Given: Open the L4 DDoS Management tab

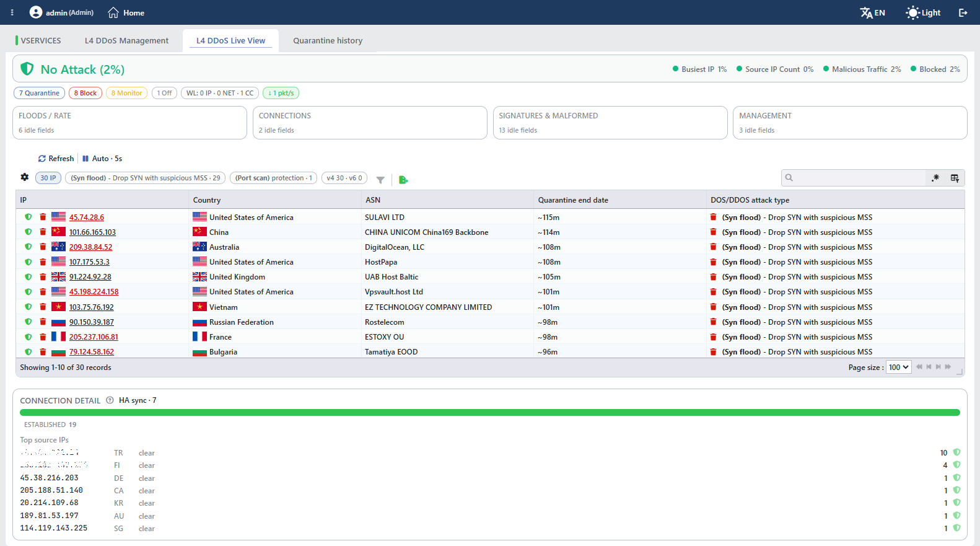Looking at the screenshot, I should (126, 40).
